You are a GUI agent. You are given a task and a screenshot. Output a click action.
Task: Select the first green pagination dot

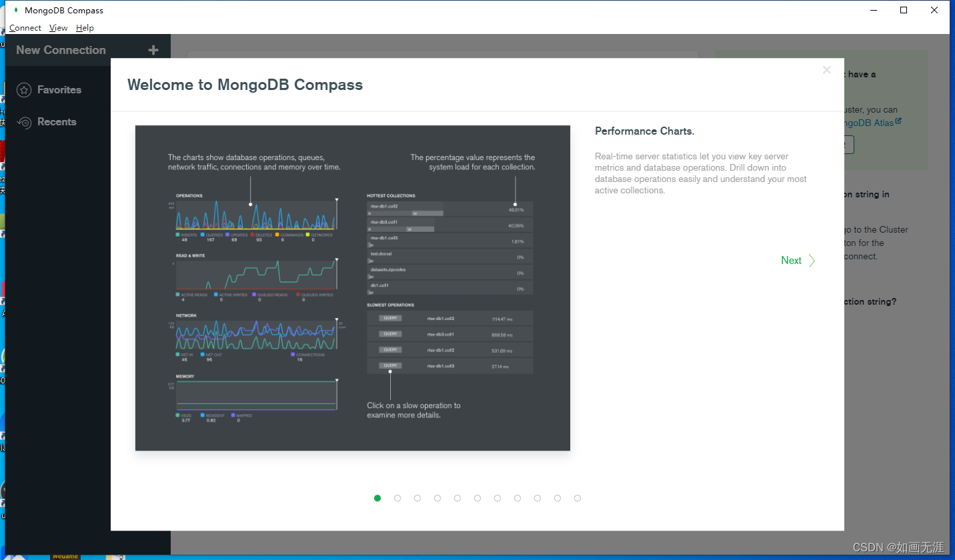coord(377,498)
